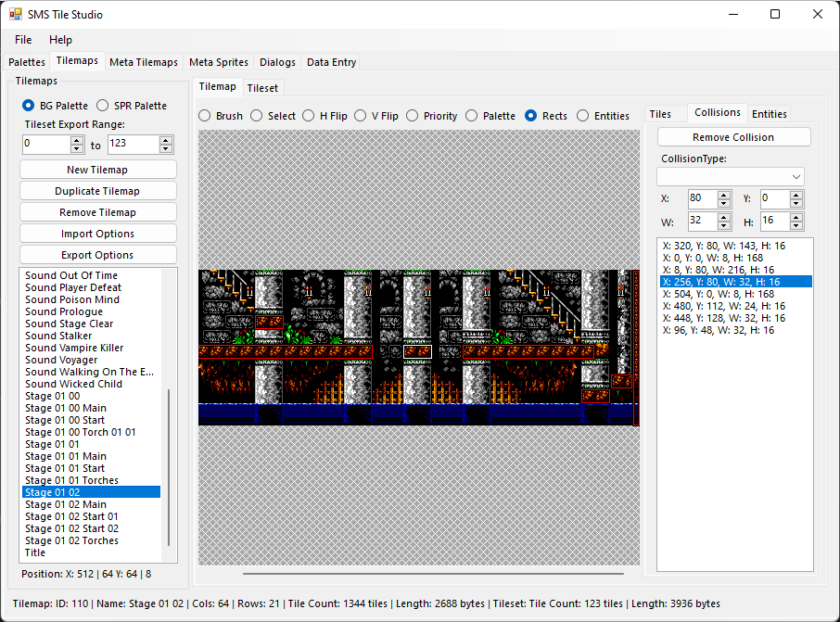Viewport: 840px width, 622px height.
Task: Decrement the collision X value
Action: coord(724,204)
